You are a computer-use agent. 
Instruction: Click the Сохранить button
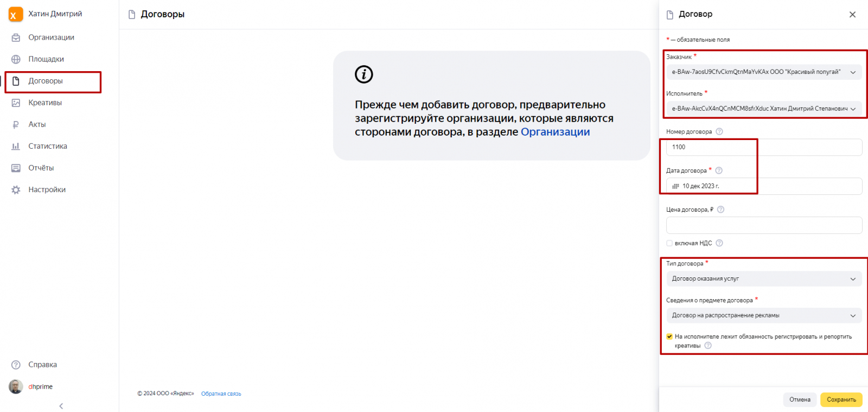click(x=841, y=400)
